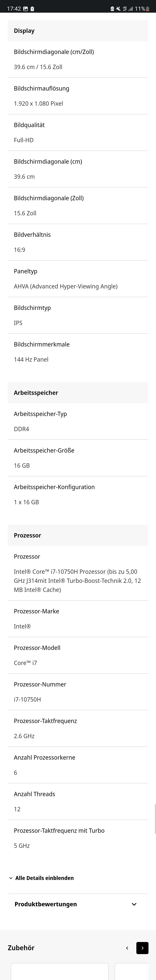Click the chevron beside Alle Details einblenden
Screen dimensions: 156x980
(x=11, y=878)
